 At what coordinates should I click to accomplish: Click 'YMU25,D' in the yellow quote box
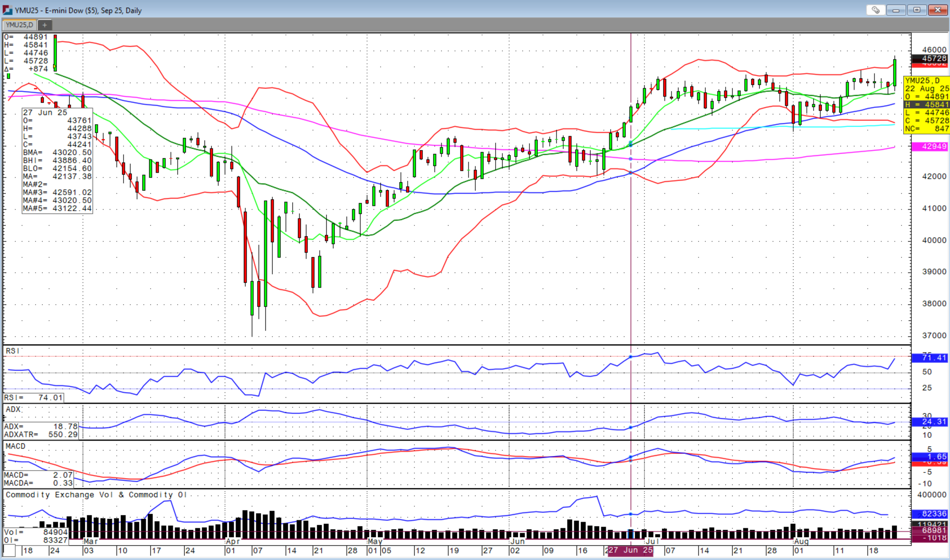coord(923,81)
